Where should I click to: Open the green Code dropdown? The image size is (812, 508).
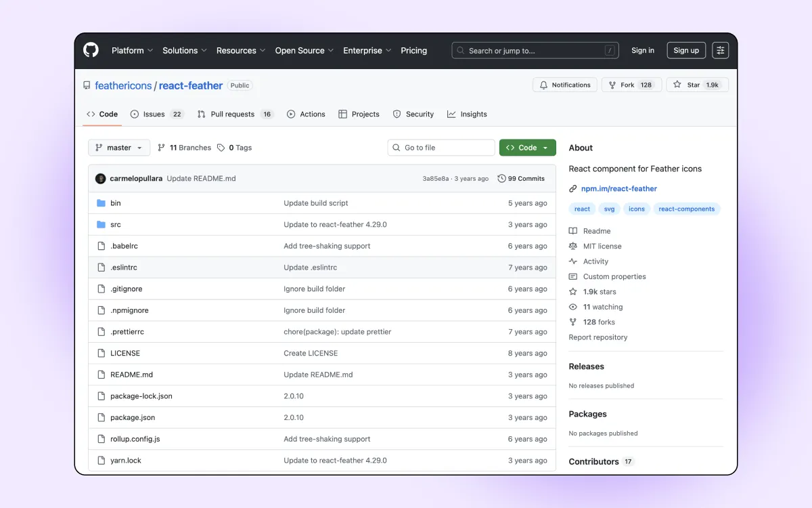click(527, 147)
